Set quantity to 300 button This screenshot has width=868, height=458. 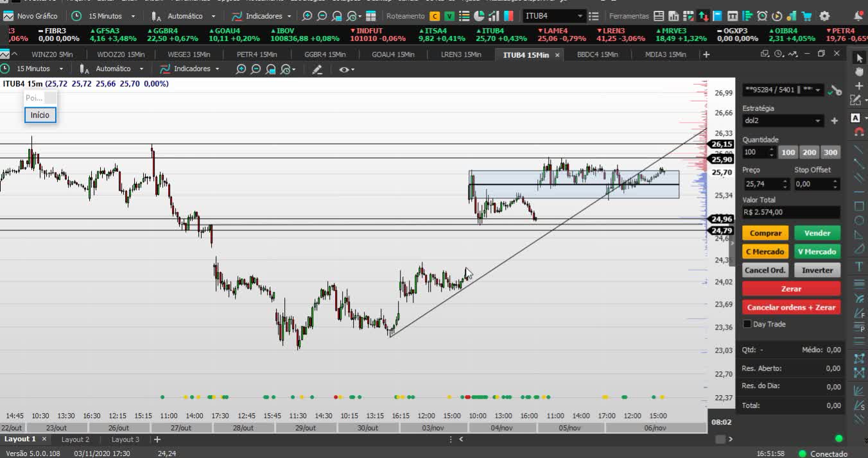point(830,152)
